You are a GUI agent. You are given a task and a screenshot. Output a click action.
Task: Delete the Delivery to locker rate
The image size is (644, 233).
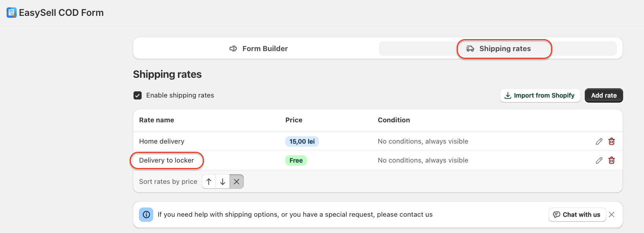click(x=611, y=161)
